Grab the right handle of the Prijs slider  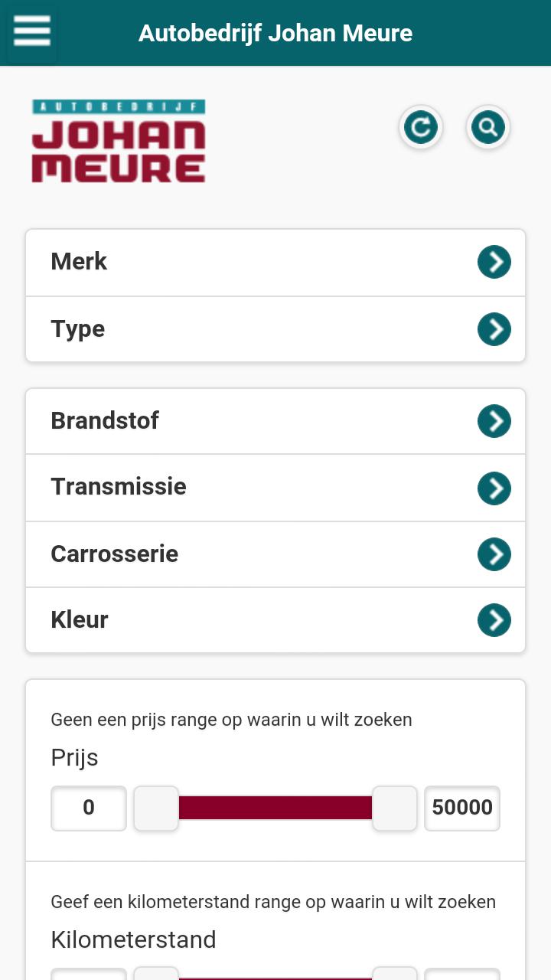(395, 808)
